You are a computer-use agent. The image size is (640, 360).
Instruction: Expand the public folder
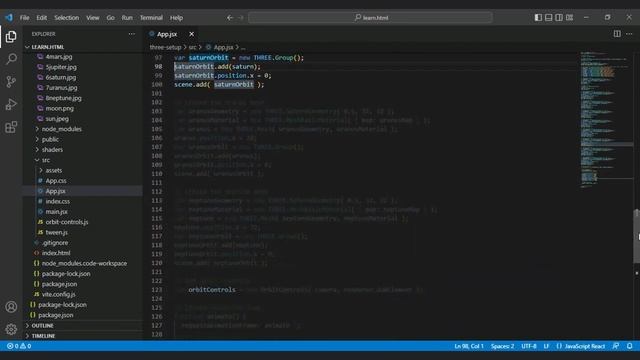(50, 139)
